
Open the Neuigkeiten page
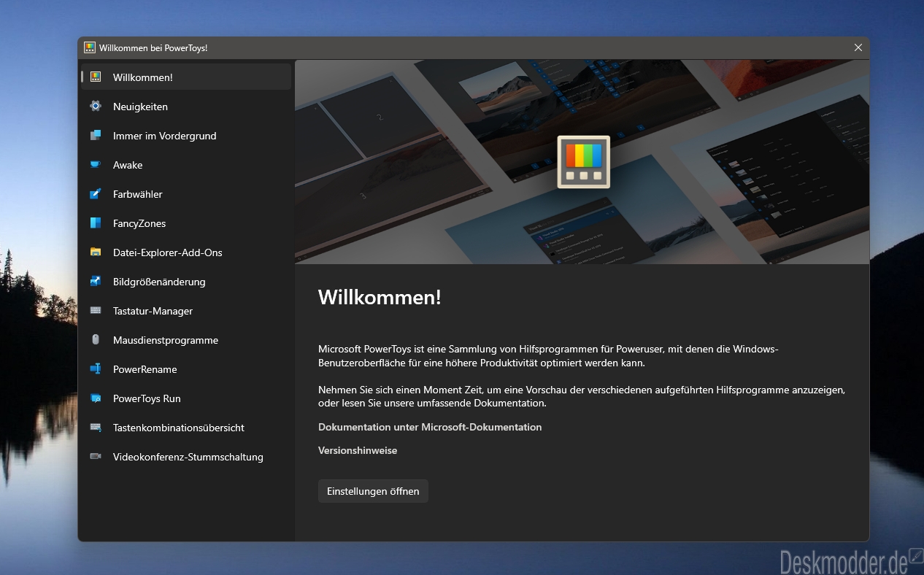[186, 106]
